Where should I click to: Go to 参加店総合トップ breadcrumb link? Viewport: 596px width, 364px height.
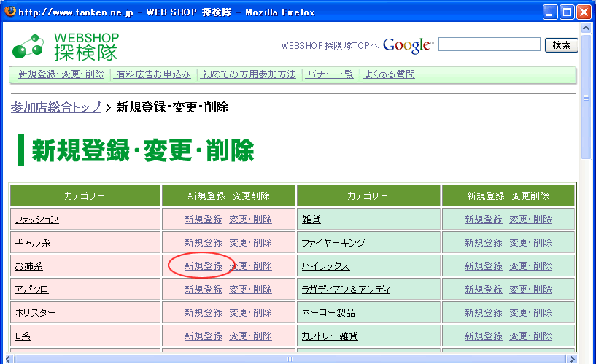55,107
